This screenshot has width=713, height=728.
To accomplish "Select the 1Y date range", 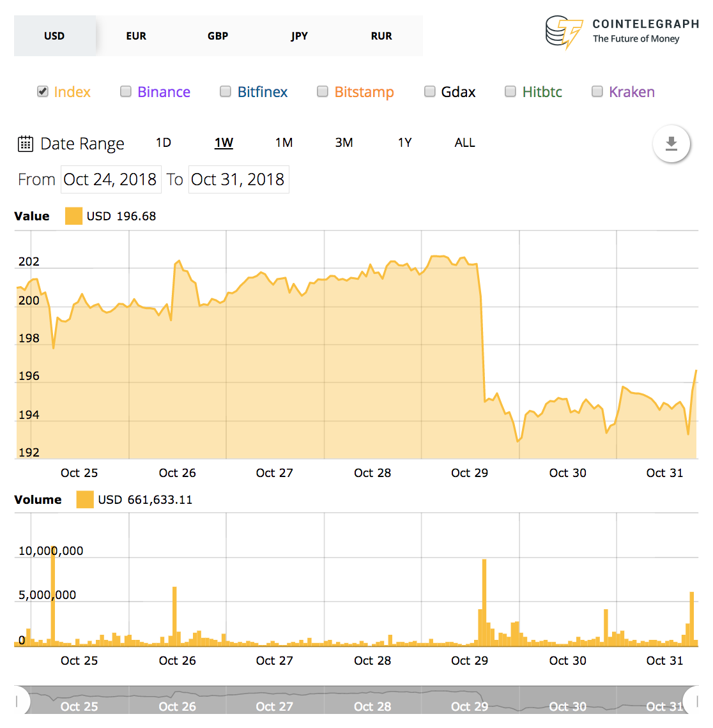I will click(404, 142).
